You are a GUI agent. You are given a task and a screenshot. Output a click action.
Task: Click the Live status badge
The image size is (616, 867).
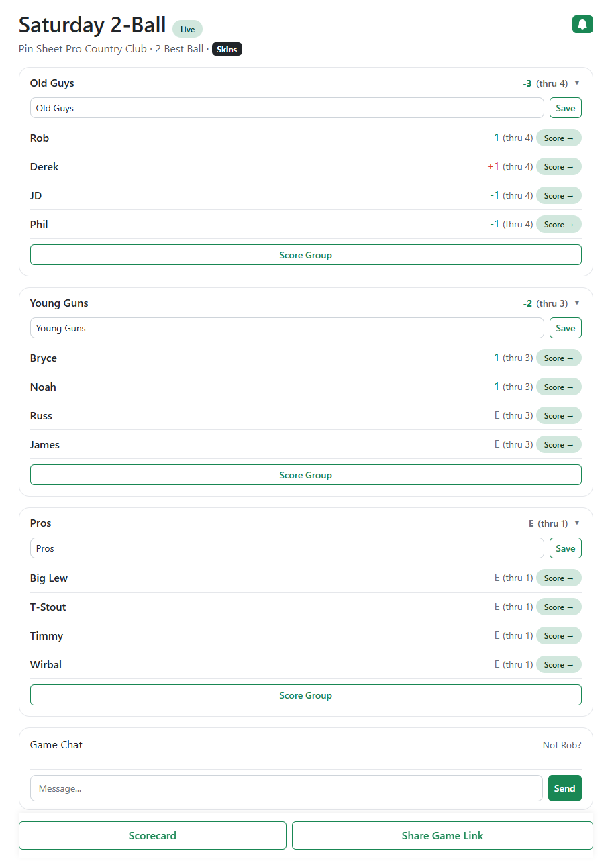187,29
